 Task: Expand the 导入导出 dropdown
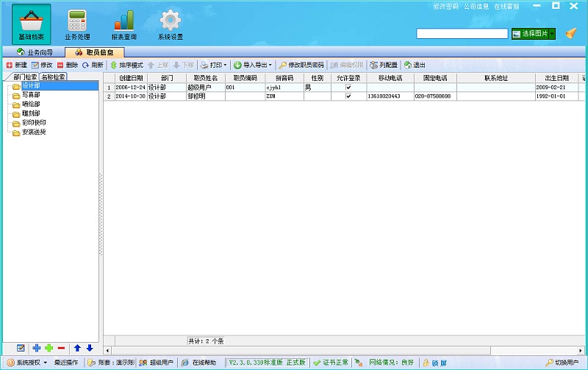253,65
